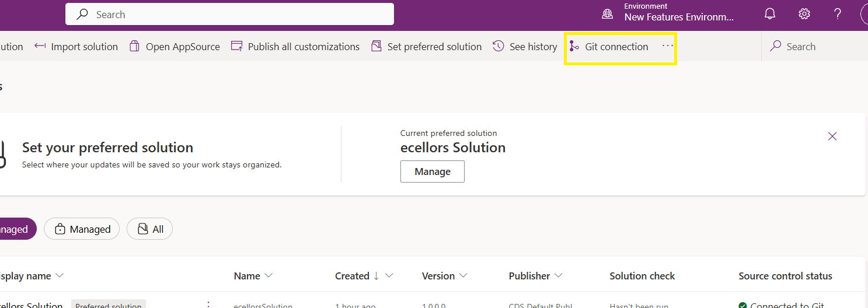Open settings gear icon

click(804, 14)
